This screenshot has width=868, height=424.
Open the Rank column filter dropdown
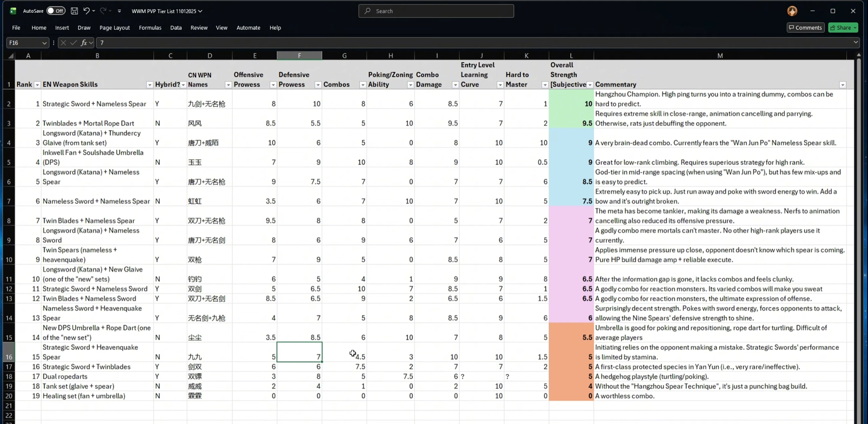(x=37, y=85)
